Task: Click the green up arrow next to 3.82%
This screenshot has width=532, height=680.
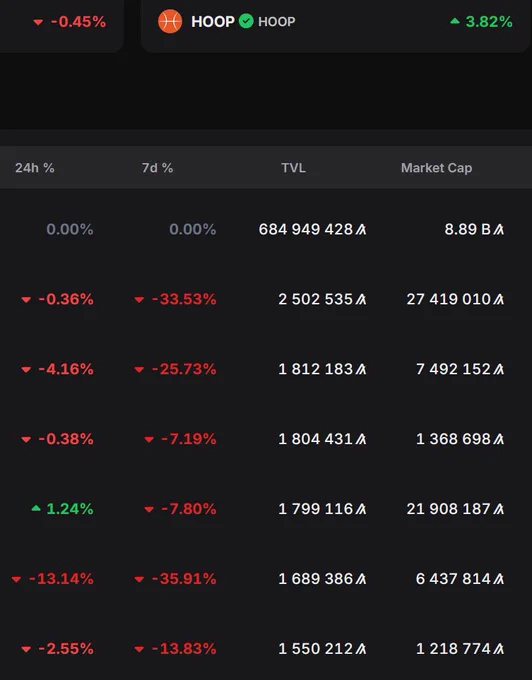Action: click(x=454, y=21)
